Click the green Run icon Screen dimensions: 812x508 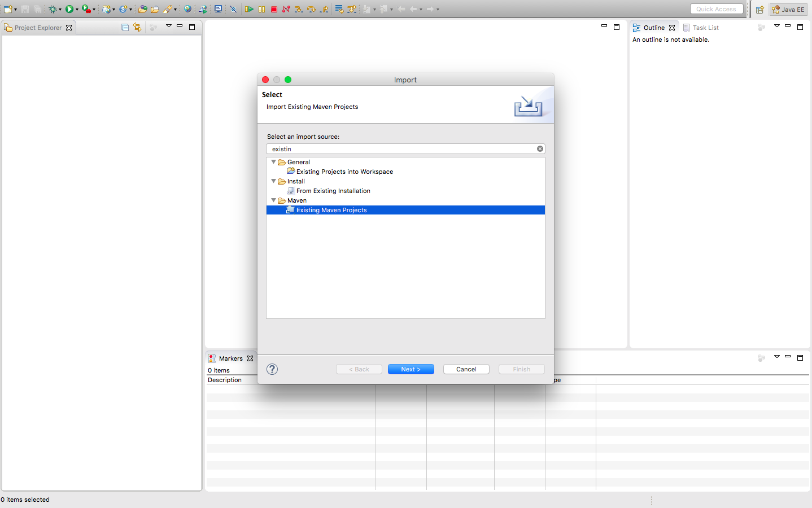69,9
